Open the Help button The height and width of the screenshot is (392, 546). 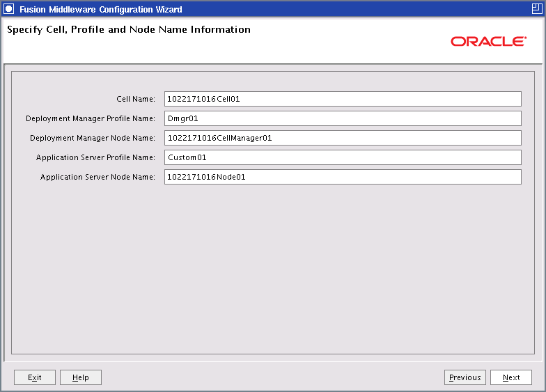[x=81, y=377]
